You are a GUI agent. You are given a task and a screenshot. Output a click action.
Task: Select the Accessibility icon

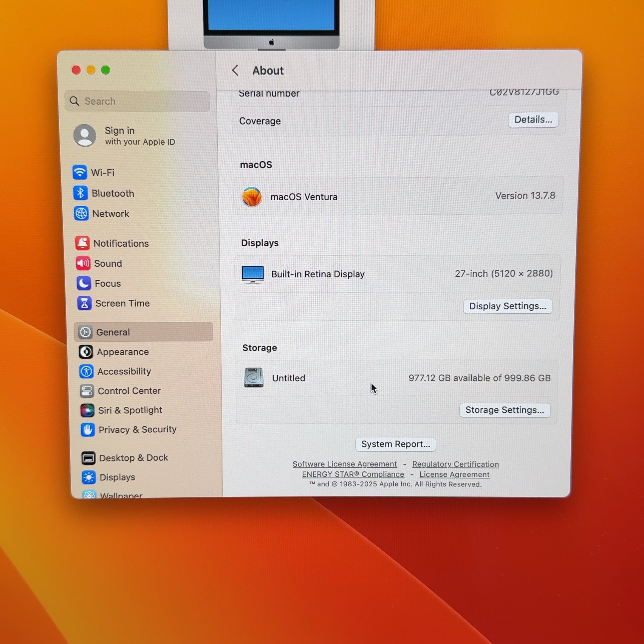click(x=86, y=371)
